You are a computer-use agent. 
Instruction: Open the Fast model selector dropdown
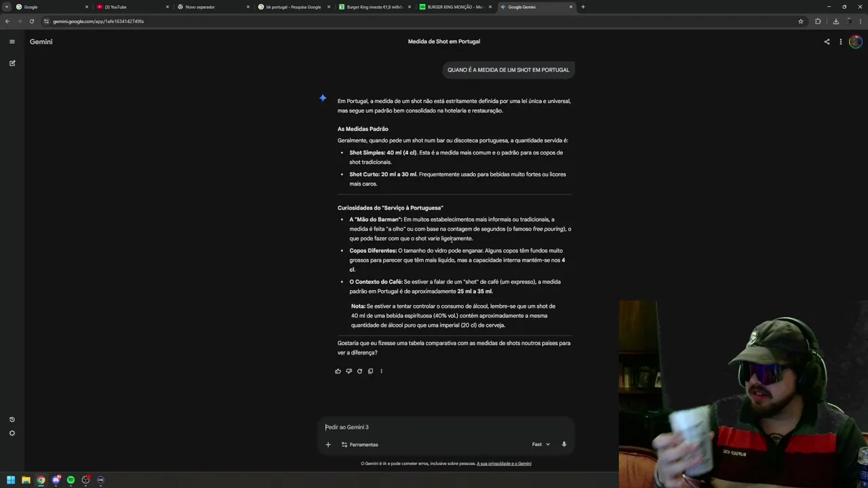point(540,445)
